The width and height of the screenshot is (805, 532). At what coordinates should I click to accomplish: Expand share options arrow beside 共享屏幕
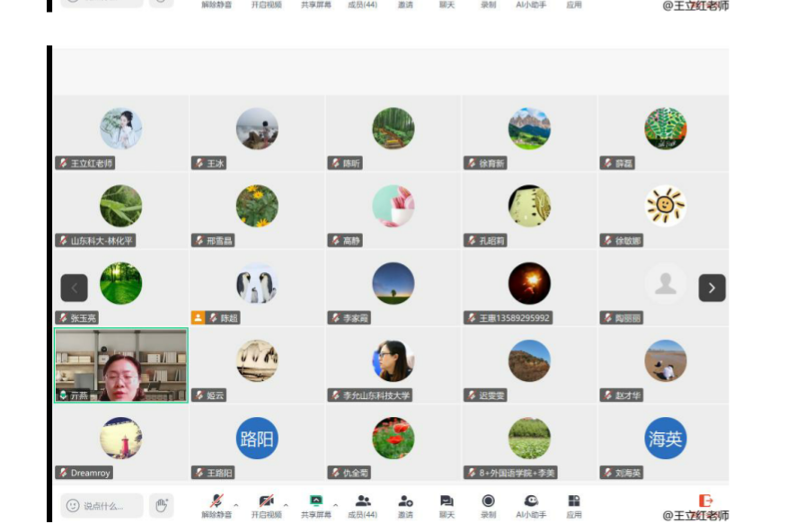(335, 506)
